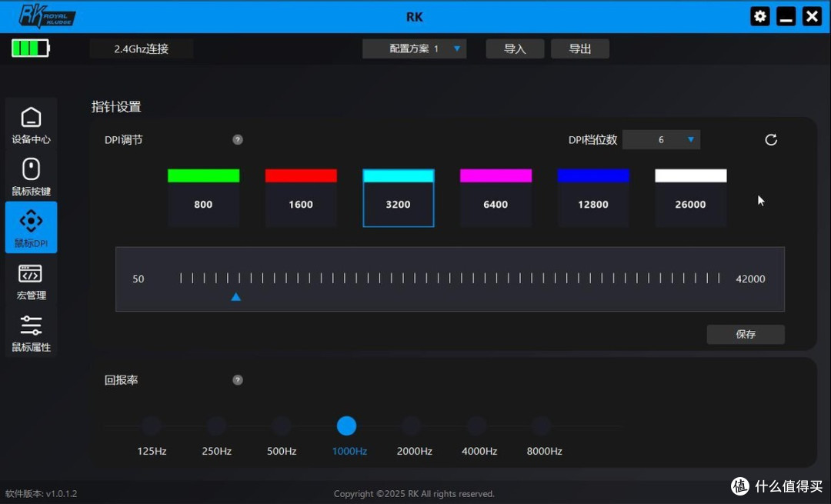Viewport: 831px width, 504px height.
Task: Show help for DPI调节
Action: [238, 139]
